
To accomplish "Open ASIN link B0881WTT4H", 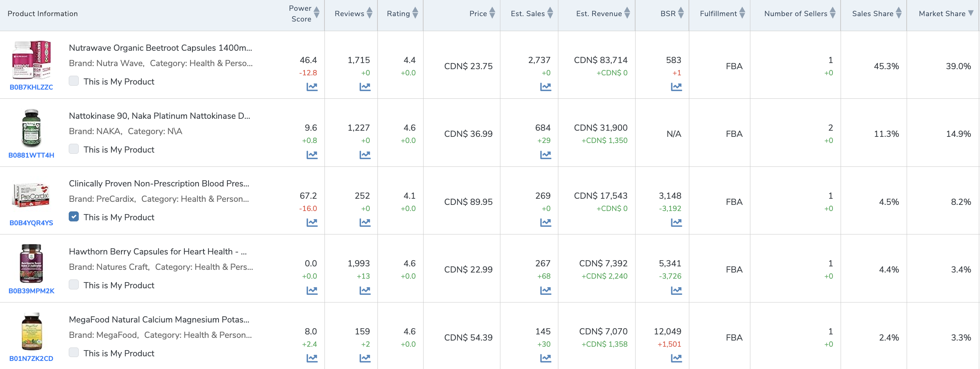I will pos(31,155).
